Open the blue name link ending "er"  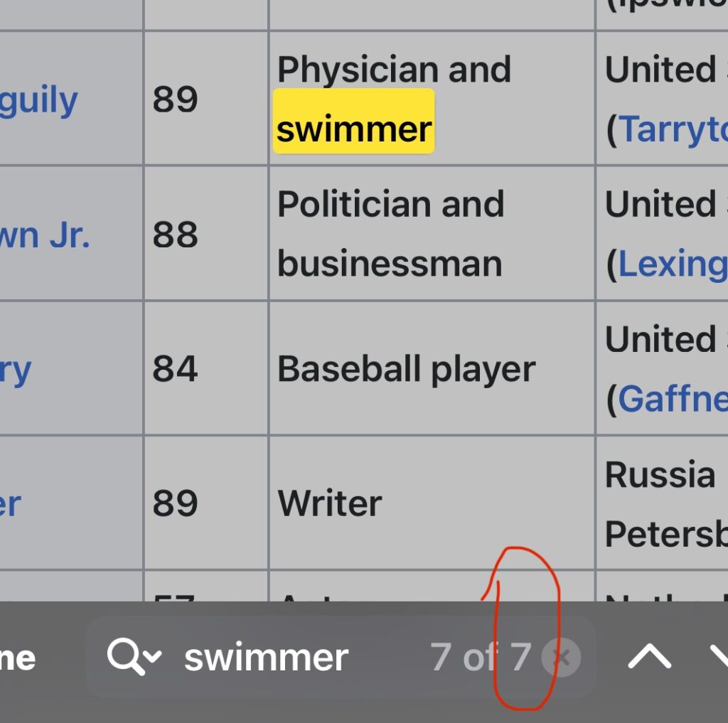[11, 504]
